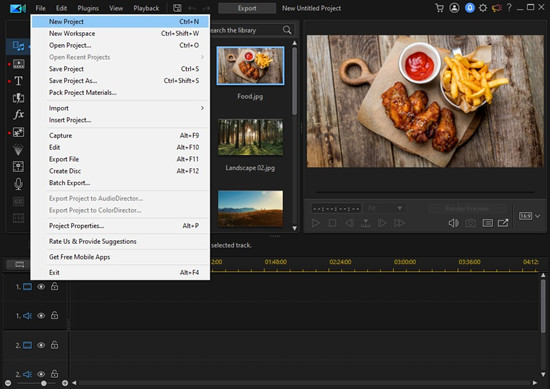Toggle enable of audio track 2

coord(41,374)
